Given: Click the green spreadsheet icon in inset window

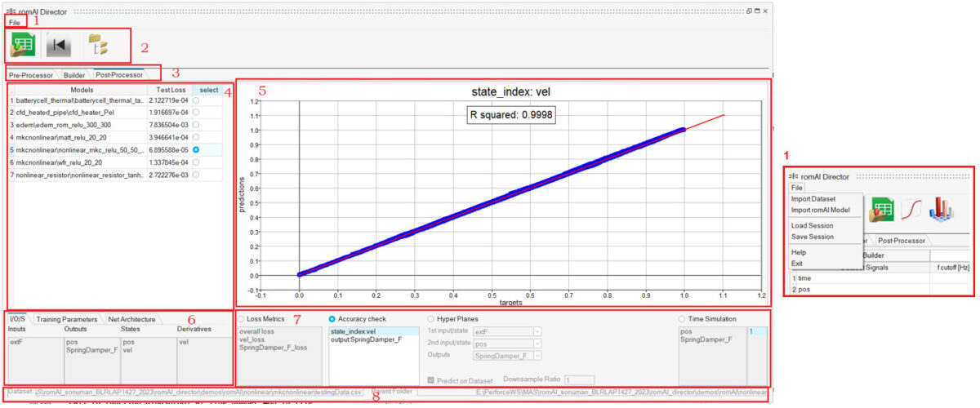Looking at the screenshot, I should point(881,210).
